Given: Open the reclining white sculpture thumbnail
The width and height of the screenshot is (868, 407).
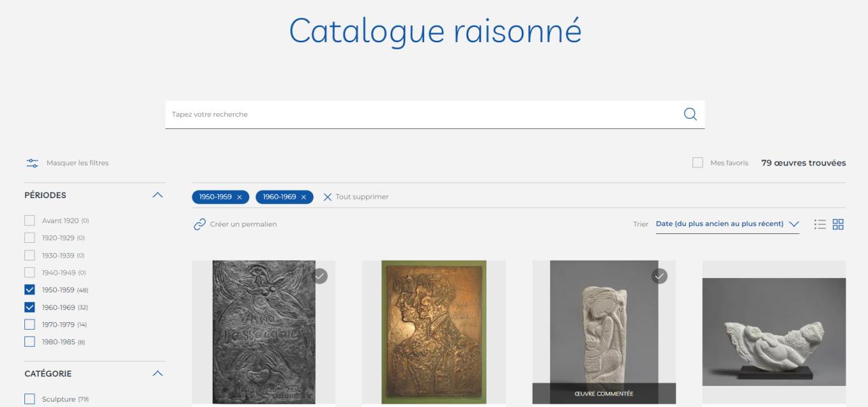Looking at the screenshot, I should click(x=774, y=332).
